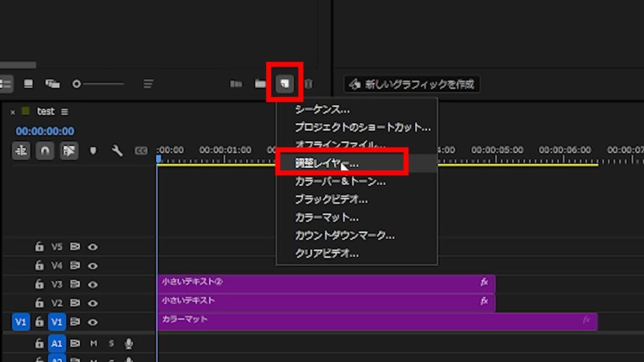The height and width of the screenshot is (362, 644).
Task: Hide track V2 output eye
Action: pyautogui.click(x=93, y=304)
